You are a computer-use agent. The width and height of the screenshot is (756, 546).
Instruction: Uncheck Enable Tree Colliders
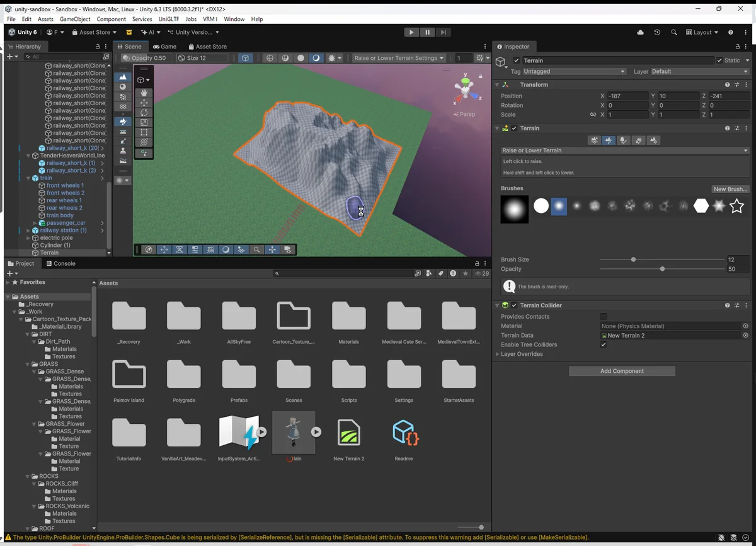[x=604, y=345]
